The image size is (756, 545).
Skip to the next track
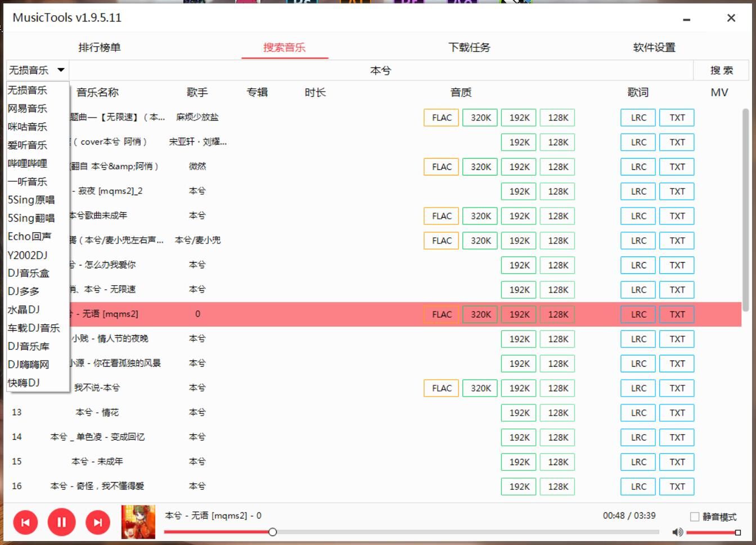(x=98, y=523)
